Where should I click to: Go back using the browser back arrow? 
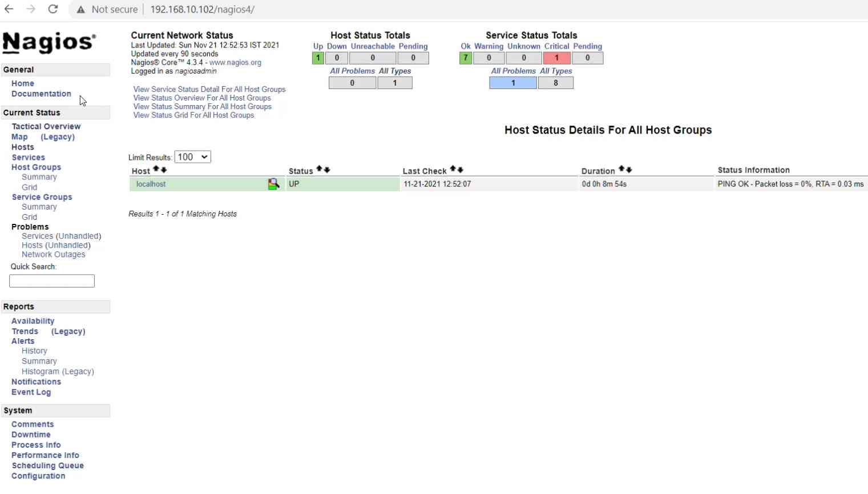click(9, 9)
